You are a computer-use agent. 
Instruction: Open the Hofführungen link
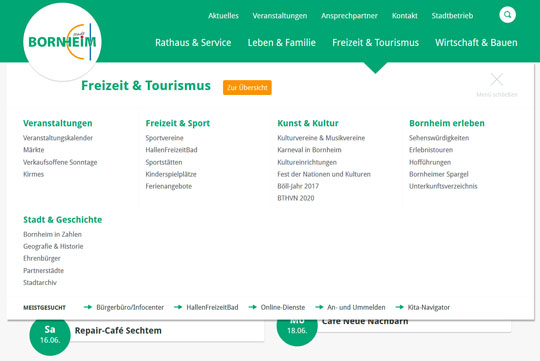point(430,162)
